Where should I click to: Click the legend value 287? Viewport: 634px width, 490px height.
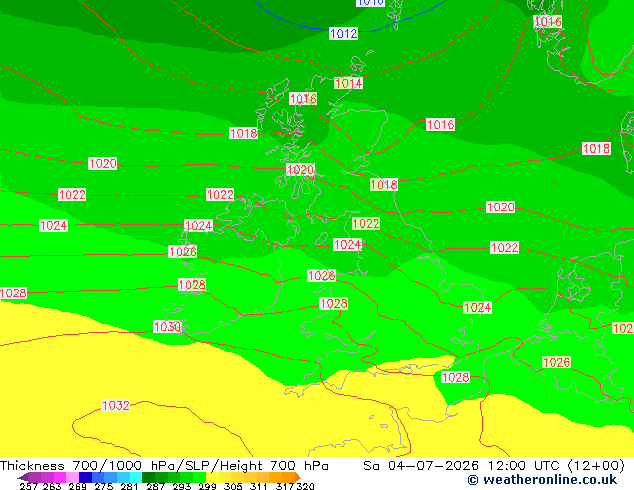pos(156,486)
